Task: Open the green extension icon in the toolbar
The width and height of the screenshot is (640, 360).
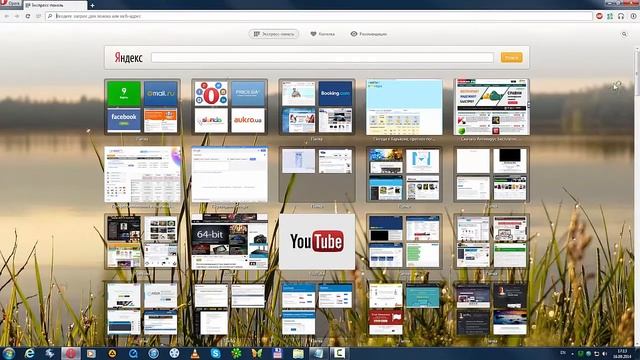Action: tap(610, 16)
